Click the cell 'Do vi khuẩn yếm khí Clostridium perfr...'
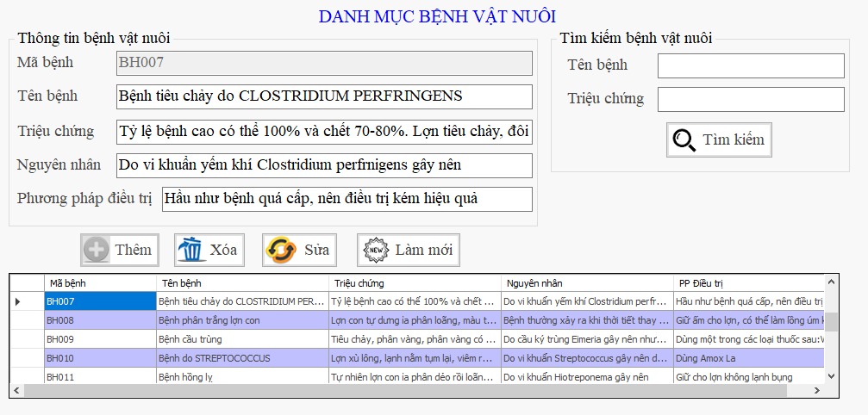 pos(587,301)
